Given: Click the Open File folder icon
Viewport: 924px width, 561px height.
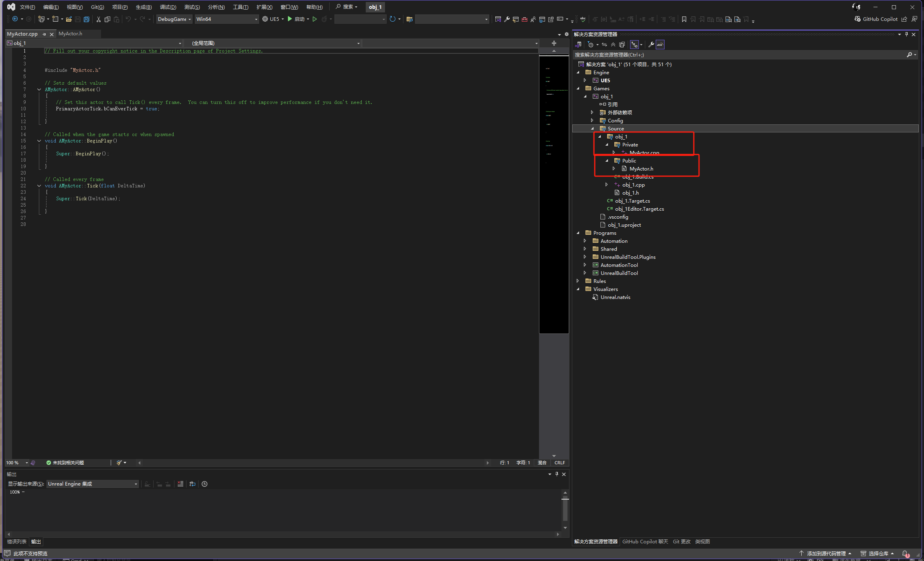Looking at the screenshot, I should click(69, 19).
